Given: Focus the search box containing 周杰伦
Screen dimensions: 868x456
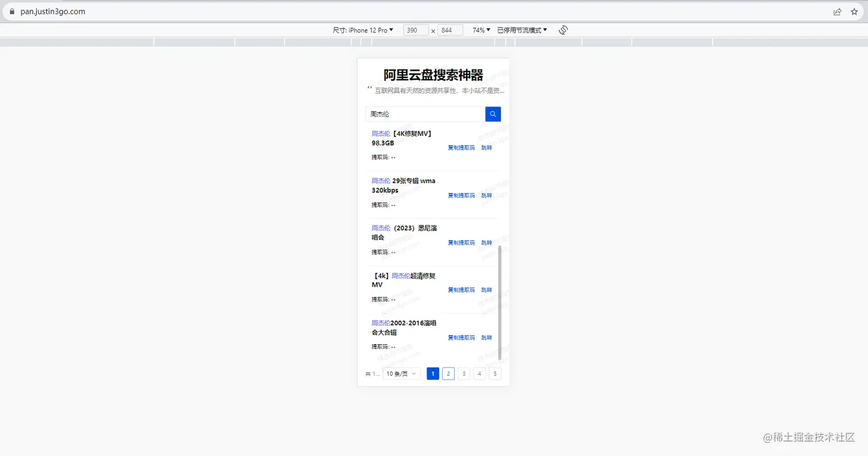Looking at the screenshot, I should coord(425,114).
